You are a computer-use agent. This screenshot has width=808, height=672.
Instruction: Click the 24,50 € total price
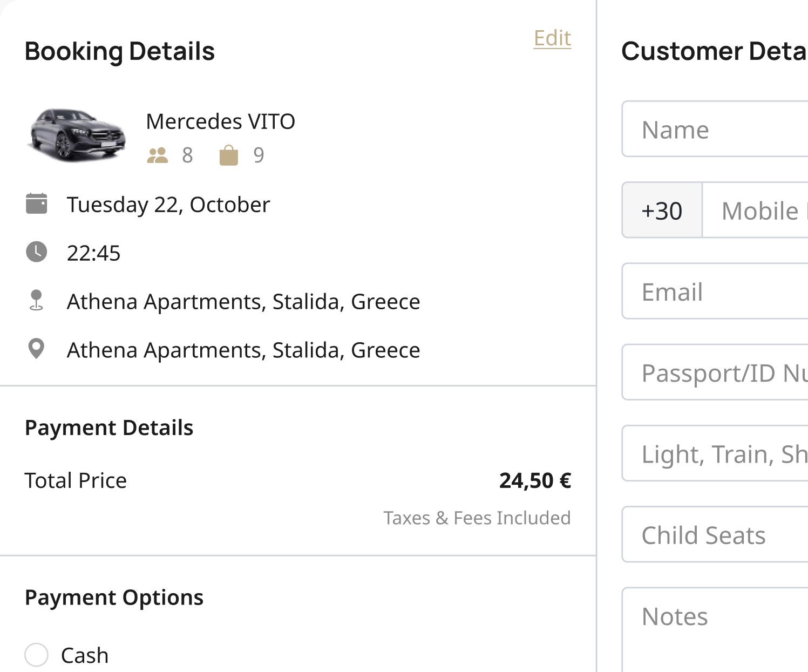tap(535, 480)
